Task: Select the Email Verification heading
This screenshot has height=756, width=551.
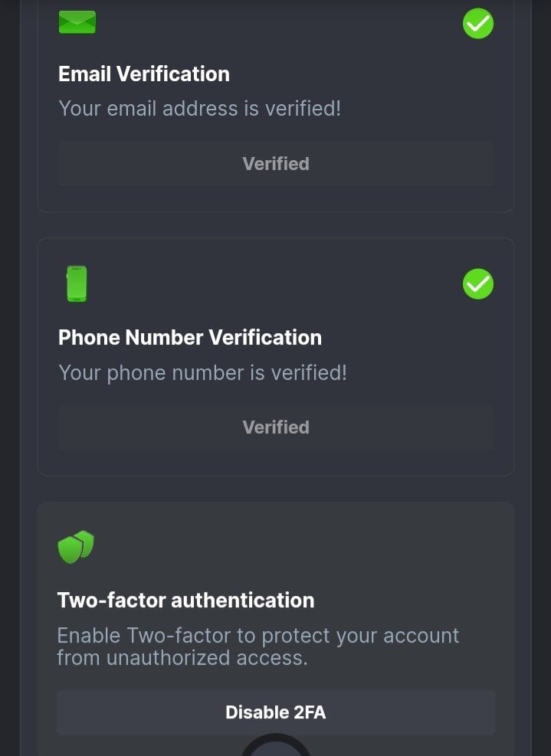Action: 144,74
